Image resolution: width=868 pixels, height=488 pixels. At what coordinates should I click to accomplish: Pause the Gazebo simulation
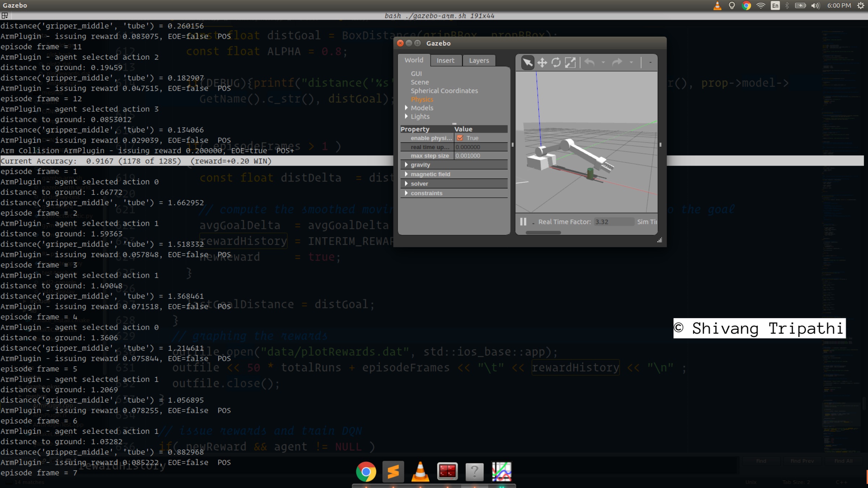(x=523, y=222)
